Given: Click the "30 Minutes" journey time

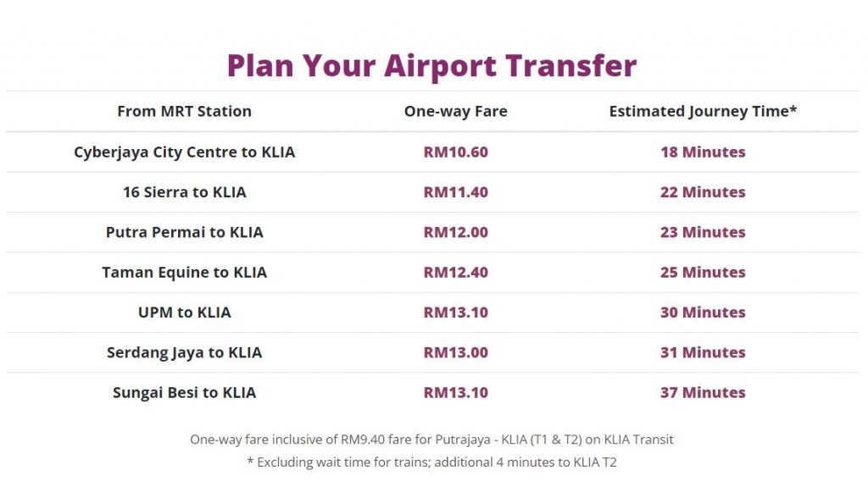Looking at the screenshot, I should [x=703, y=312].
